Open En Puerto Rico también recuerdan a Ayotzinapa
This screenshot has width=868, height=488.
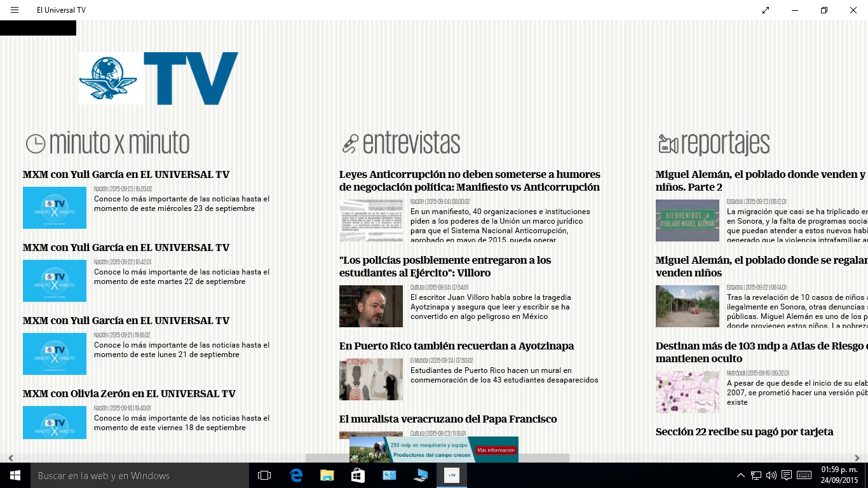456,346
